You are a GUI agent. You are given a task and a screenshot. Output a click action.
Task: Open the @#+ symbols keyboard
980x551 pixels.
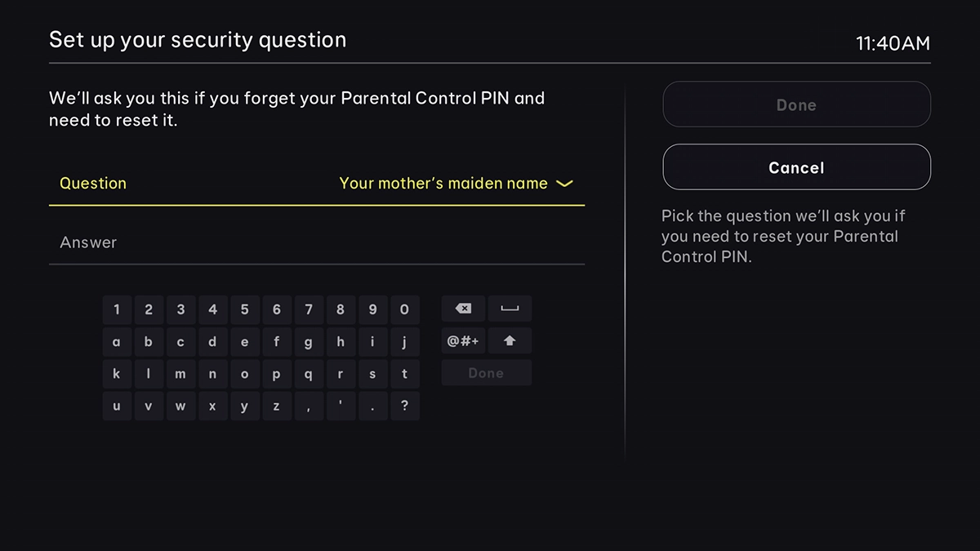tap(463, 341)
